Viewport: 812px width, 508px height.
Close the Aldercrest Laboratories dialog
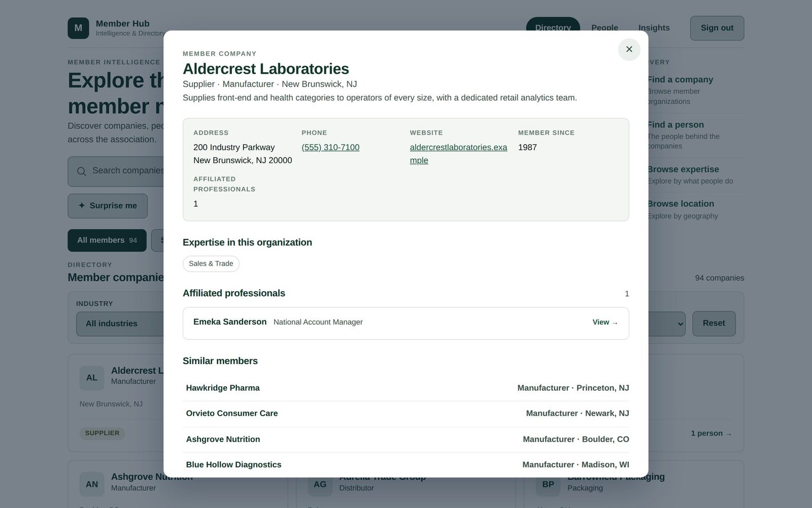point(629,49)
